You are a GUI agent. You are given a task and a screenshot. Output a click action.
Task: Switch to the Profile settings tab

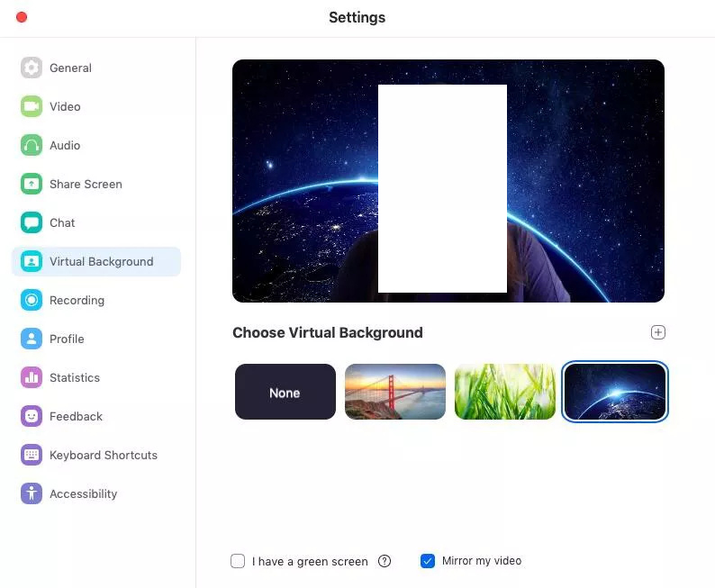coord(67,339)
